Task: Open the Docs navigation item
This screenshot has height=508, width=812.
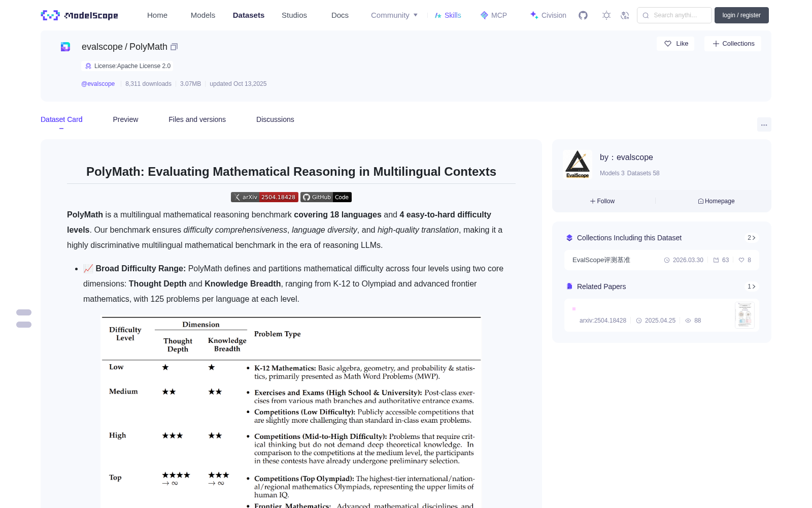Action: (340, 15)
